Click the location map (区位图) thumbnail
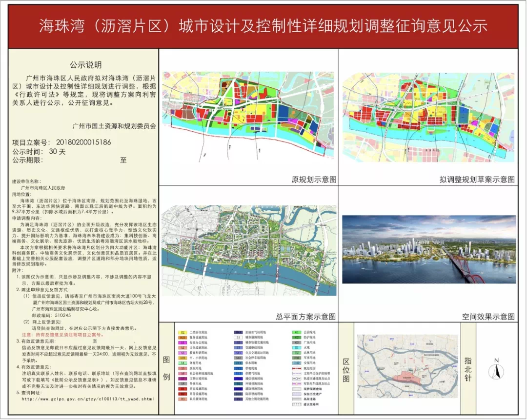This screenshot has height=420, width=527. pyautogui.click(x=407, y=370)
